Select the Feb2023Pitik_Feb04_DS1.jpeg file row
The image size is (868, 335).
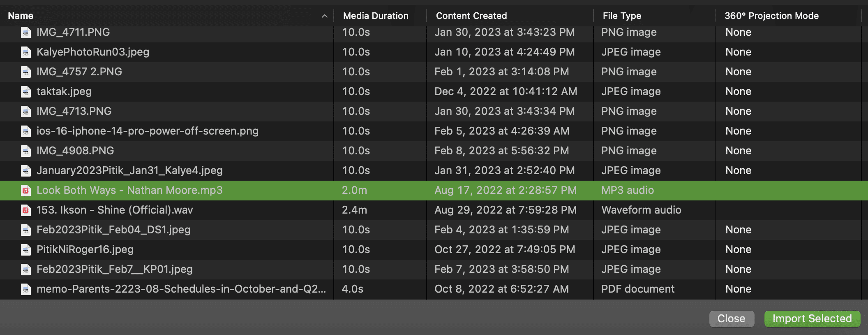[113, 230]
